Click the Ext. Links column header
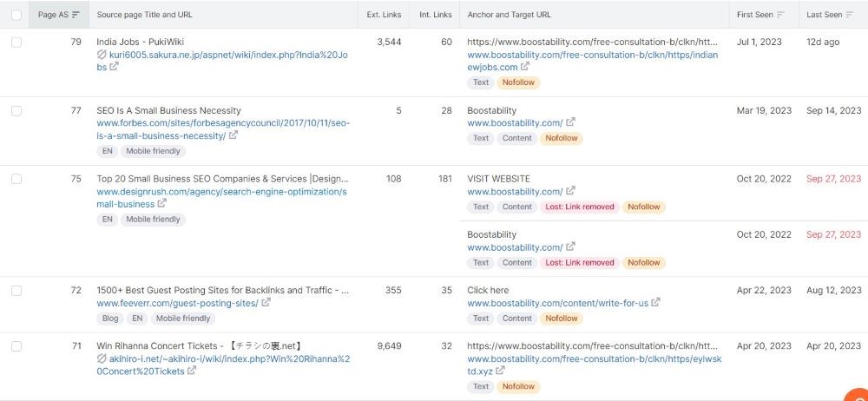 384,15
